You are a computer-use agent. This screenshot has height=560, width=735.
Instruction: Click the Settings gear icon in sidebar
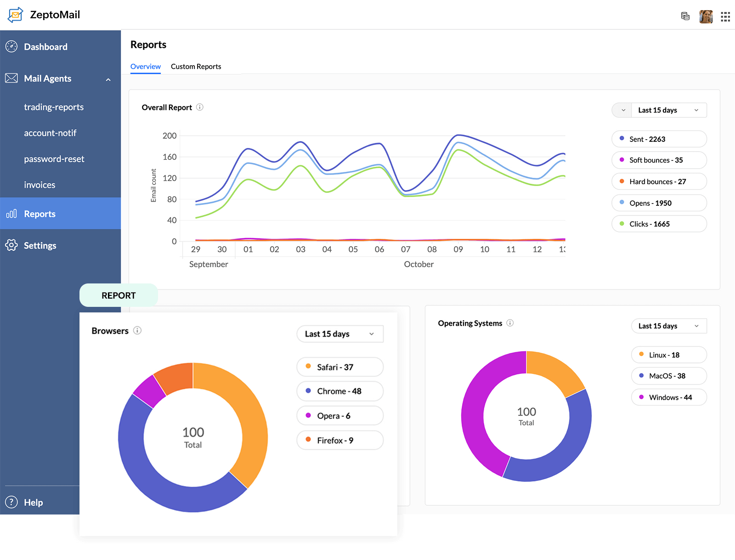[x=11, y=245]
